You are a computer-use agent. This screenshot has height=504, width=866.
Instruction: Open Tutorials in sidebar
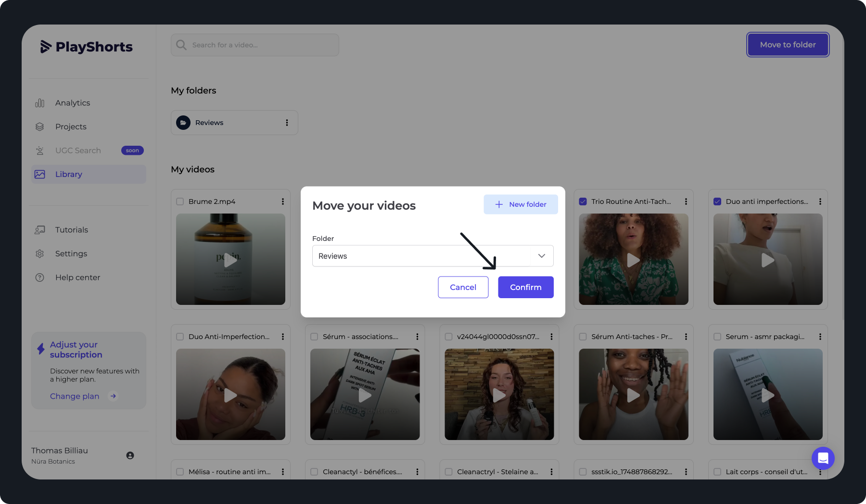tap(89, 230)
